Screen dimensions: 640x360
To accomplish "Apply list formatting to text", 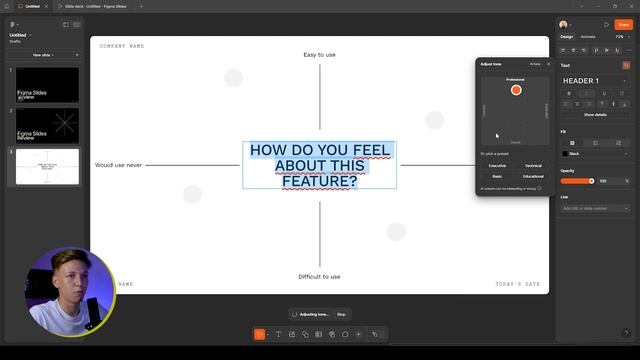I will click(622, 93).
